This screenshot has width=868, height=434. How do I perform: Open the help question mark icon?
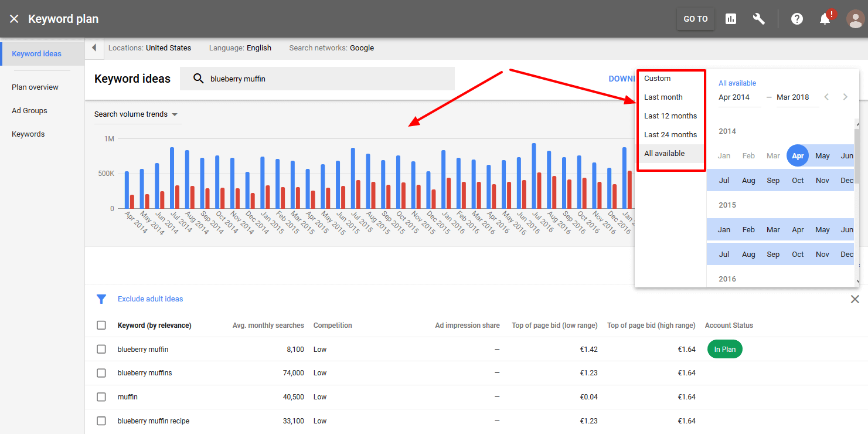tap(797, 18)
